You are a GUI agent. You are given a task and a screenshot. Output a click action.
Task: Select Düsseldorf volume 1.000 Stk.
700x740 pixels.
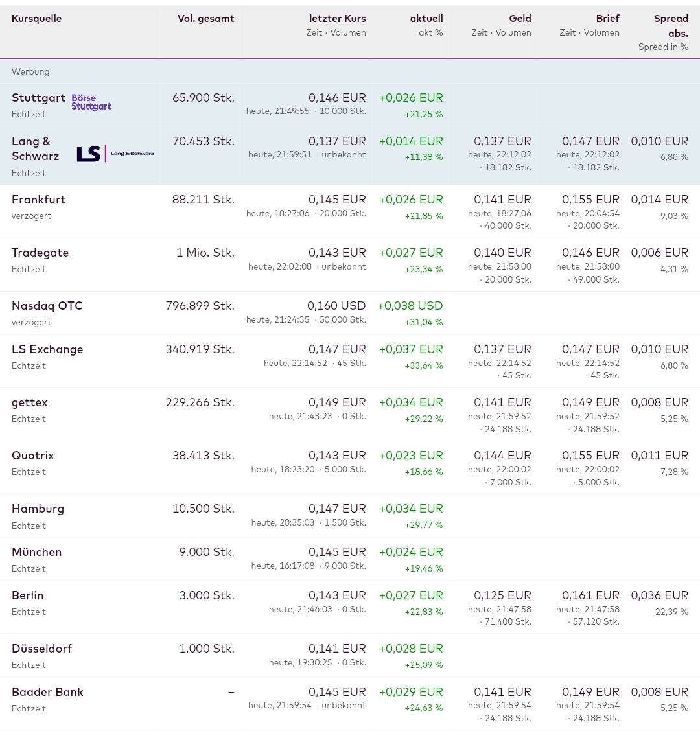click(x=207, y=649)
